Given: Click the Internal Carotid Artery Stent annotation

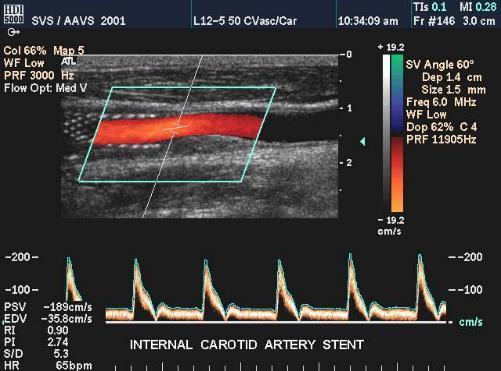Looking at the screenshot, I should pyautogui.click(x=247, y=345).
